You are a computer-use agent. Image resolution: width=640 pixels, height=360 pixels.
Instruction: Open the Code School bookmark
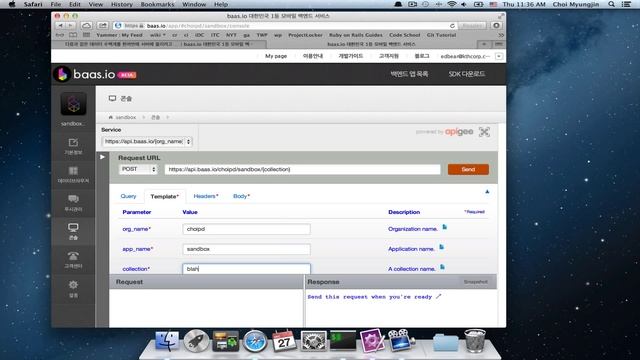pos(404,35)
